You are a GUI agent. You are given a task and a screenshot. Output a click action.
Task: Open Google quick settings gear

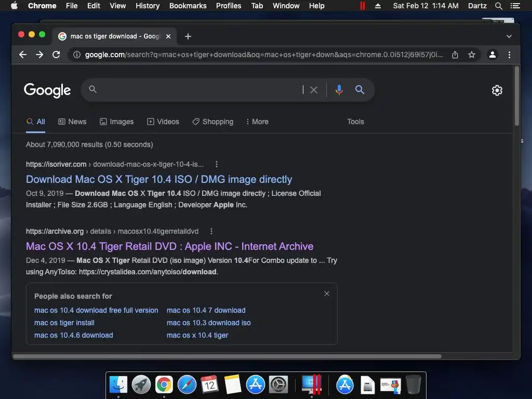(x=497, y=90)
